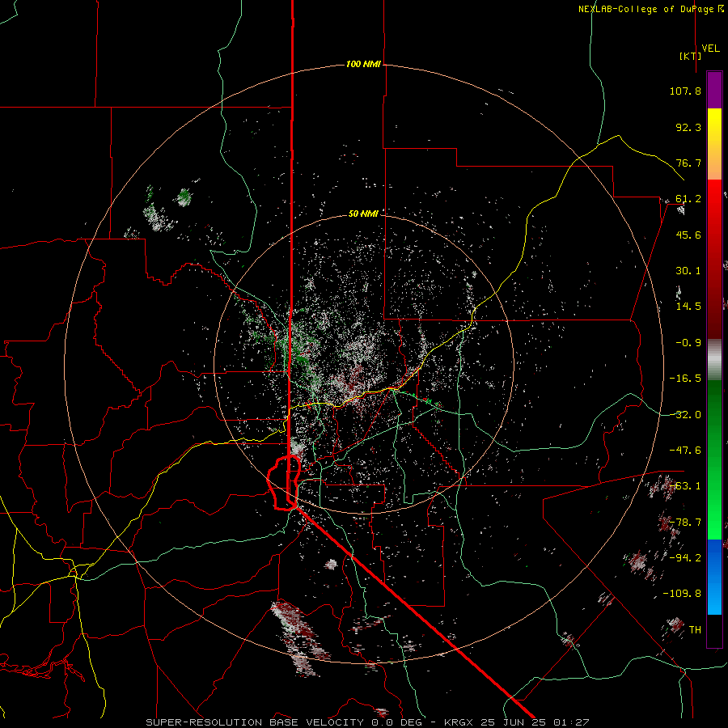Click the [KT] units label
Image resolution: width=728 pixels, height=728 pixels.
pos(691,56)
